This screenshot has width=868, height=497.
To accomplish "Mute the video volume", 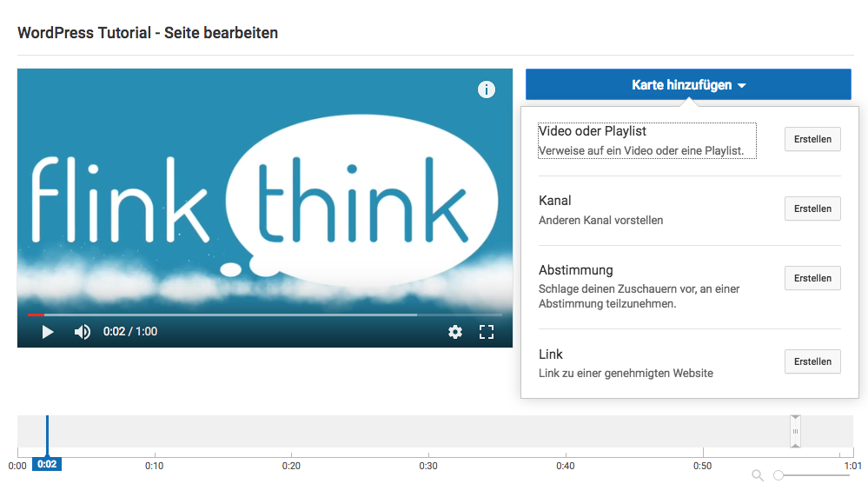I will click(83, 332).
